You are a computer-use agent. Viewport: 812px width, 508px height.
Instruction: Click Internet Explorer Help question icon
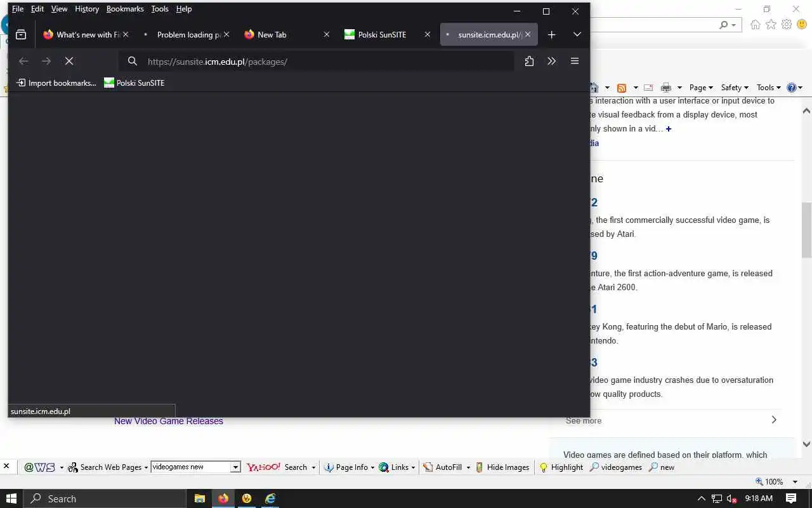[x=792, y=88]
